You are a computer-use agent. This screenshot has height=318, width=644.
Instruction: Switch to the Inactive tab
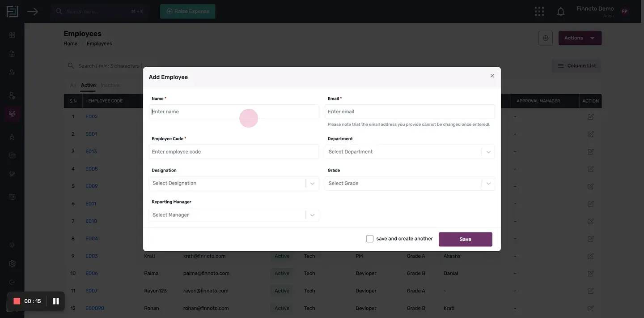point(110,85)
